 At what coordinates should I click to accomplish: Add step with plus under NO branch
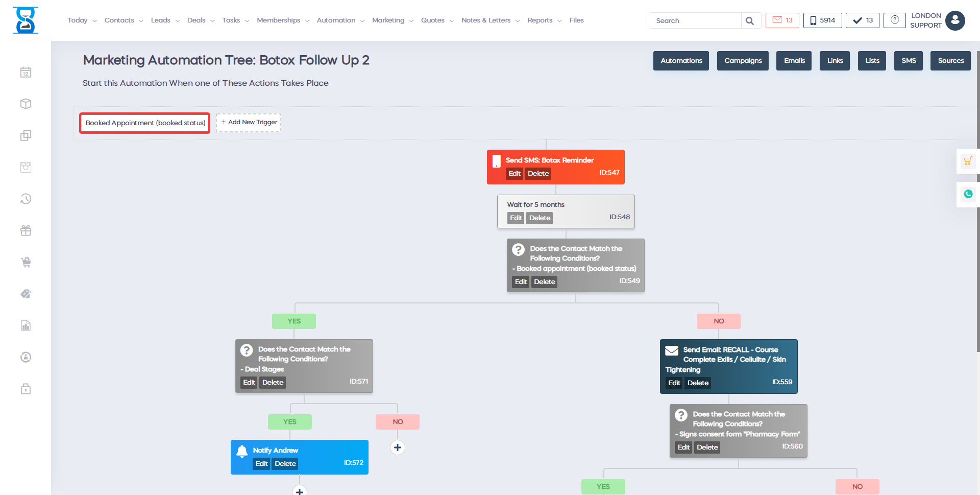[x=397, y=447]
